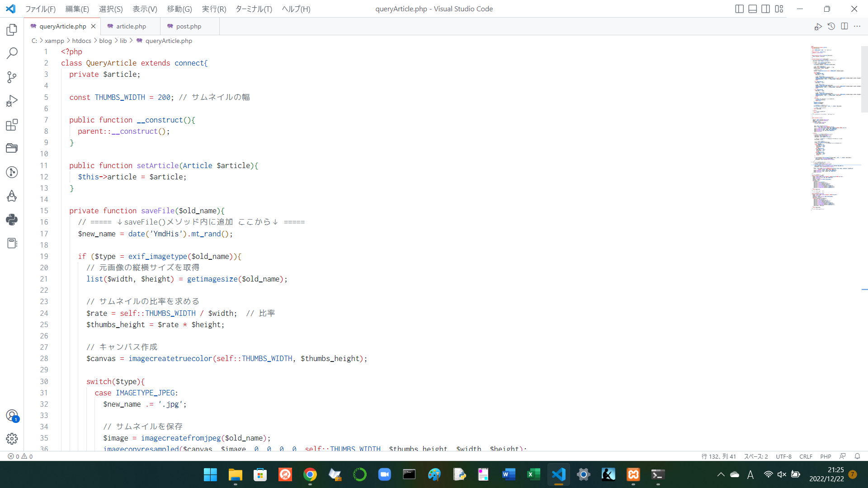Launch Google Chrome from the taskbar
Viewport: 868px width, 488px height.
(x=310, y=474)
